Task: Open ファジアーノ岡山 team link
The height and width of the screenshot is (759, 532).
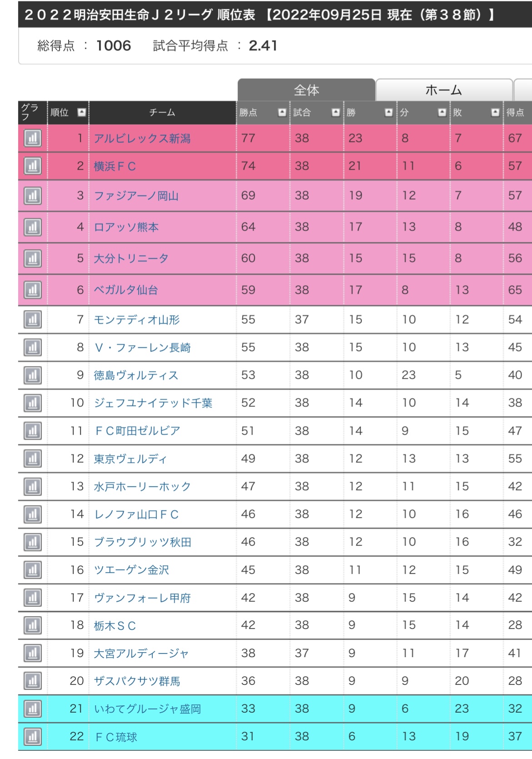Action: (x=136, y=196)
